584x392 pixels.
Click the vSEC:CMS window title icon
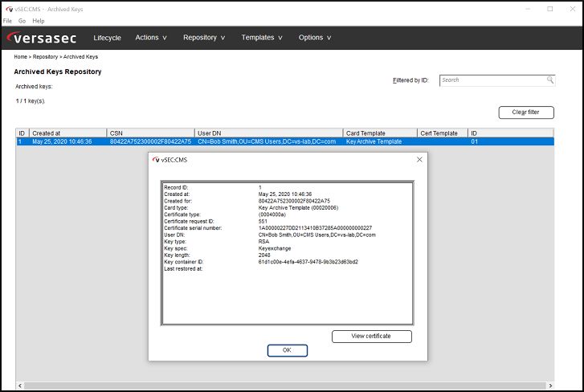10,9
